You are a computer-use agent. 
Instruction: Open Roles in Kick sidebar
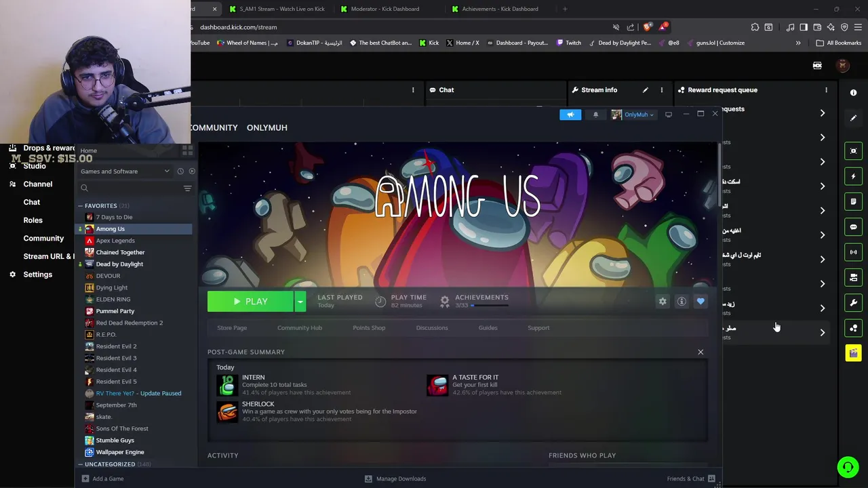[33, 220]
